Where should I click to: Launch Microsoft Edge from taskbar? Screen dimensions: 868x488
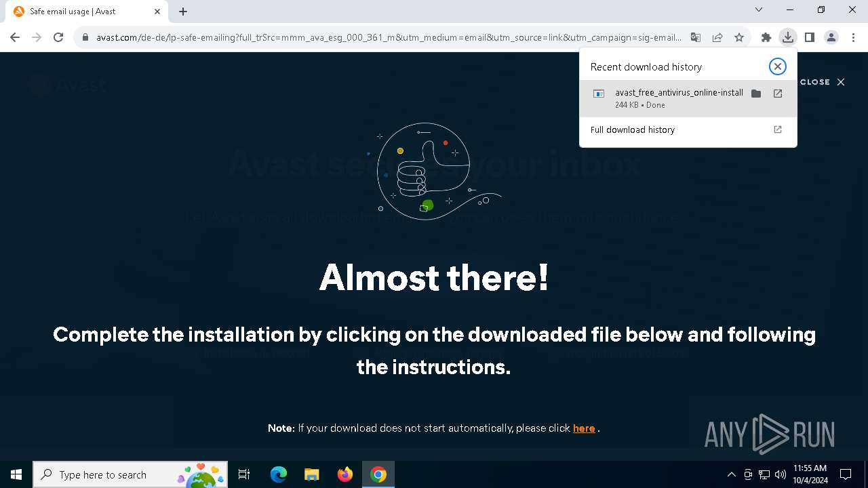279,474
